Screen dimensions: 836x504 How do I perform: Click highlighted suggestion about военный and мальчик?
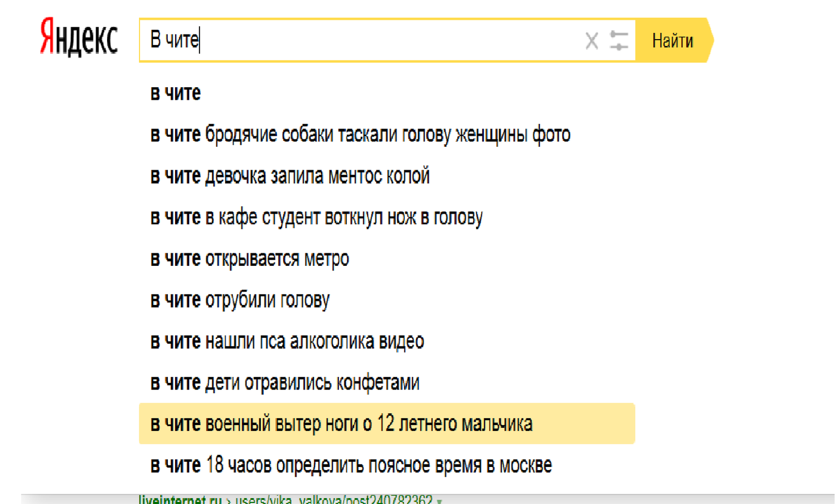click(341, 424)
